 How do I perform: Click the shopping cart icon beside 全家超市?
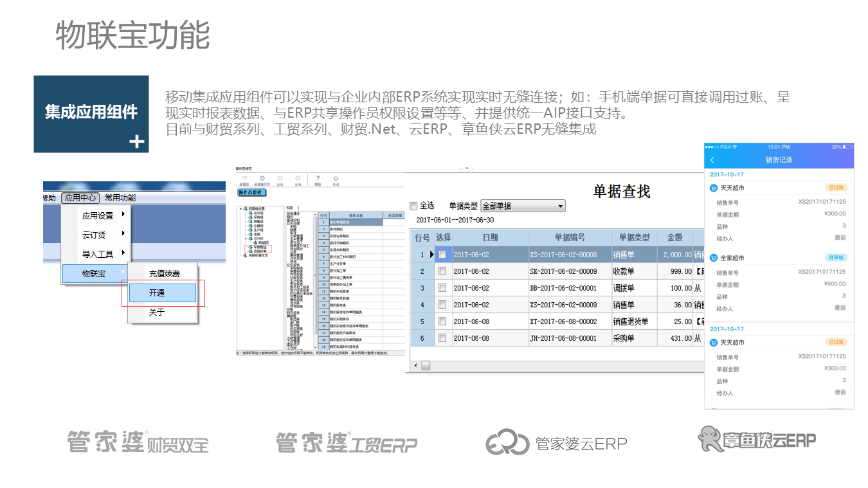coord(713,258)
